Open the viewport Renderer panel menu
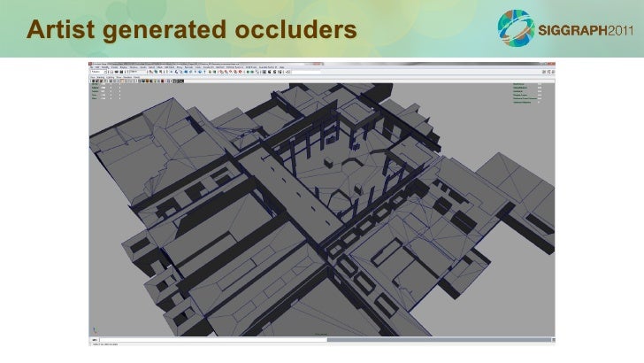Viewport: 644px width, 363px height. coord(127,77)
